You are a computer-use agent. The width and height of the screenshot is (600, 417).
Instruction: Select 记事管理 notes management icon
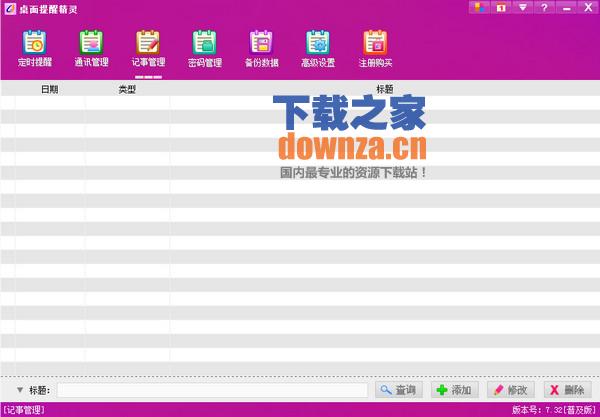(x=148, y=49)
